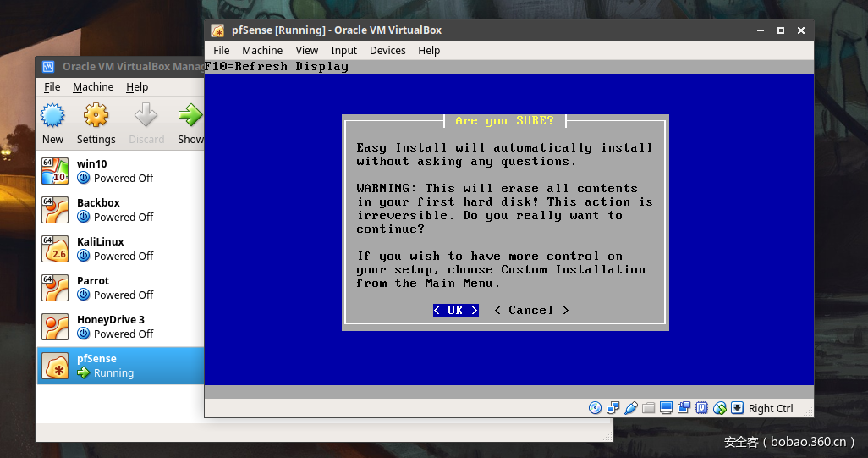Open the File menu in VirtualBox Manager
Screen dimensions: 868x458
pos(52,87)
